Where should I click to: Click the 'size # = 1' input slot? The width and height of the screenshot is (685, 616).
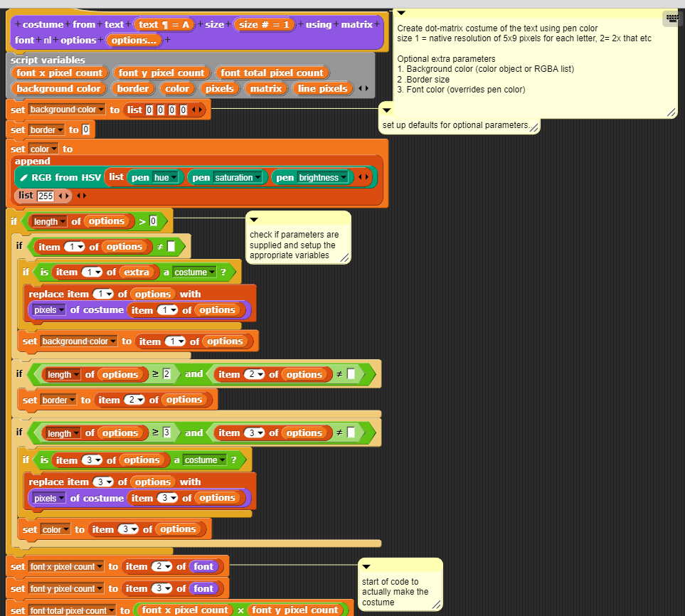coord(266,25)
